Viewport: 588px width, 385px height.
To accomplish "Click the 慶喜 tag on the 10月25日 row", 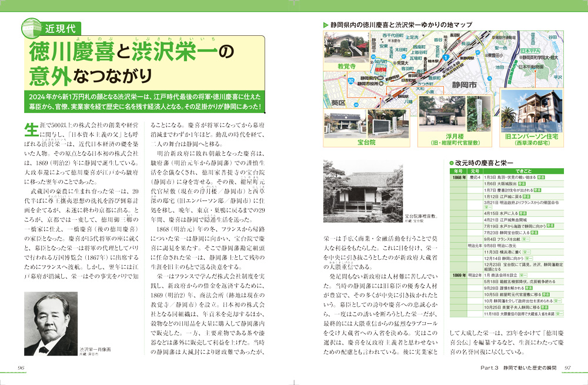I will click(544, 307).
